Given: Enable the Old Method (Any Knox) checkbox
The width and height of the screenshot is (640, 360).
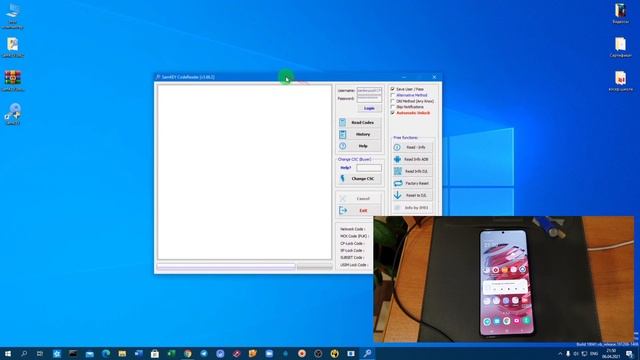Looking at the screenshot, I should click(x=393, y=101).
